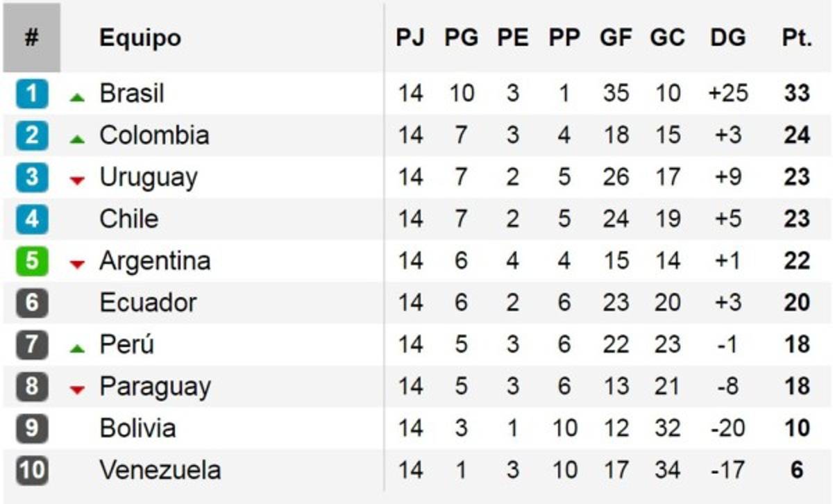Image resolution: width=833 pixels, height=504 pixels.
Task: Click red down arrow beside Uruguay
Action: (x=77, y=181)
